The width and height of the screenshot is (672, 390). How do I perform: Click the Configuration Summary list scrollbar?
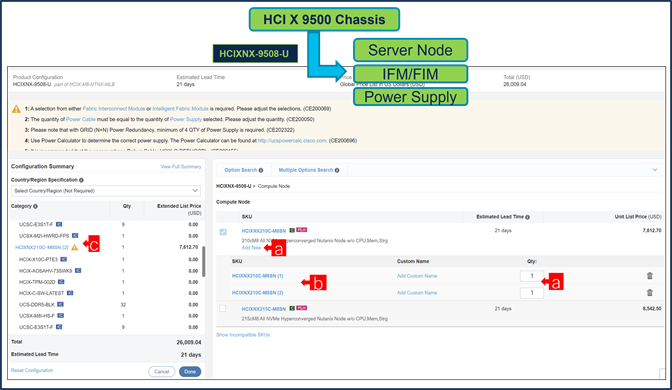coord(204,261)
